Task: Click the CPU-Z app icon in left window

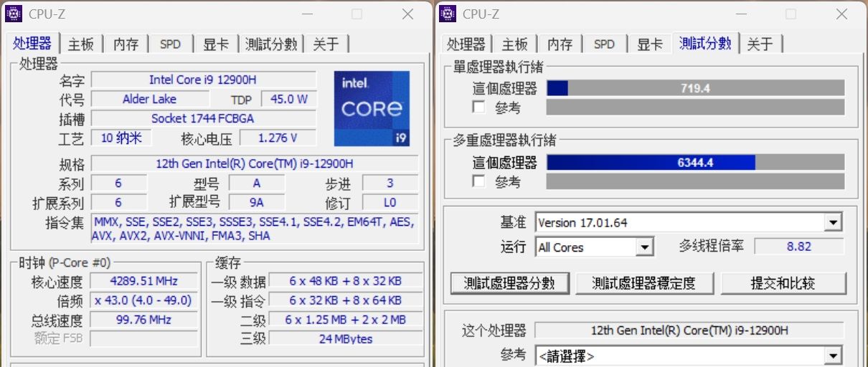Action: pos(14,14)
